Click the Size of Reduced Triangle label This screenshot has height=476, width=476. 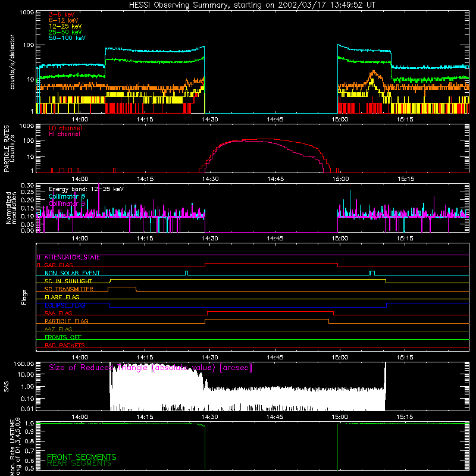click(x=151, y=368)
